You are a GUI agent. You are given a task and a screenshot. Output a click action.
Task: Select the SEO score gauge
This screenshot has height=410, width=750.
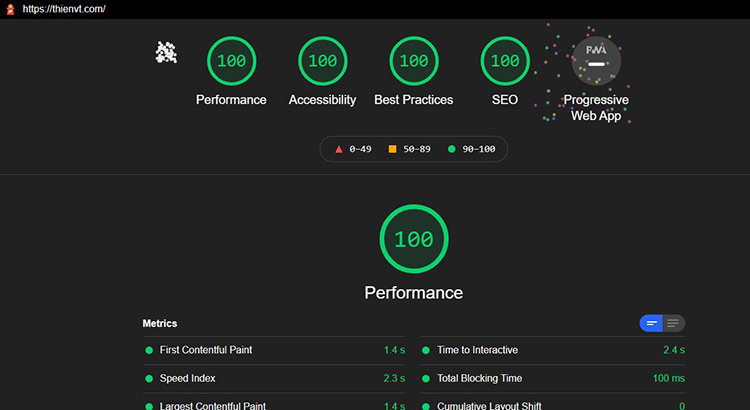505,61
